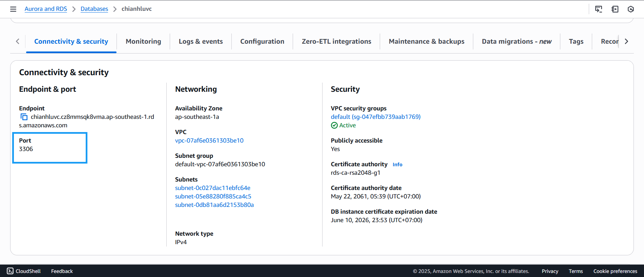Viewport: 644px width, 277px height.
Task: Select the May 22, 2061 certificate date
Action: pos(376,196)
